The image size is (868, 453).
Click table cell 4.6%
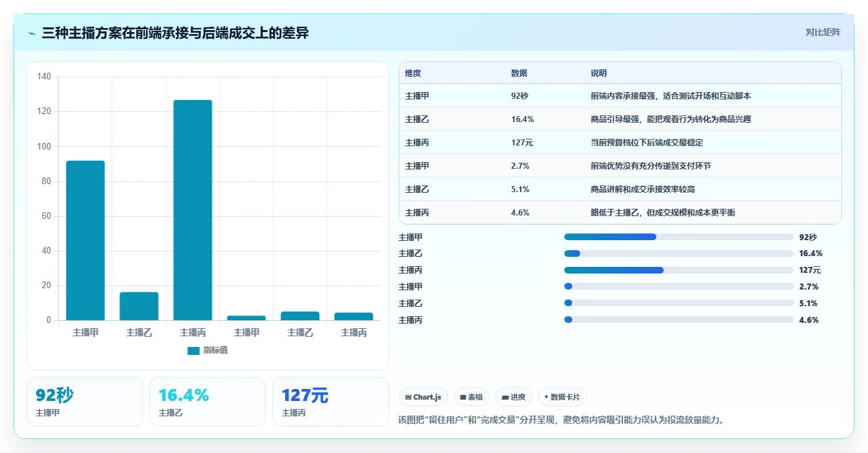(520, 213)
